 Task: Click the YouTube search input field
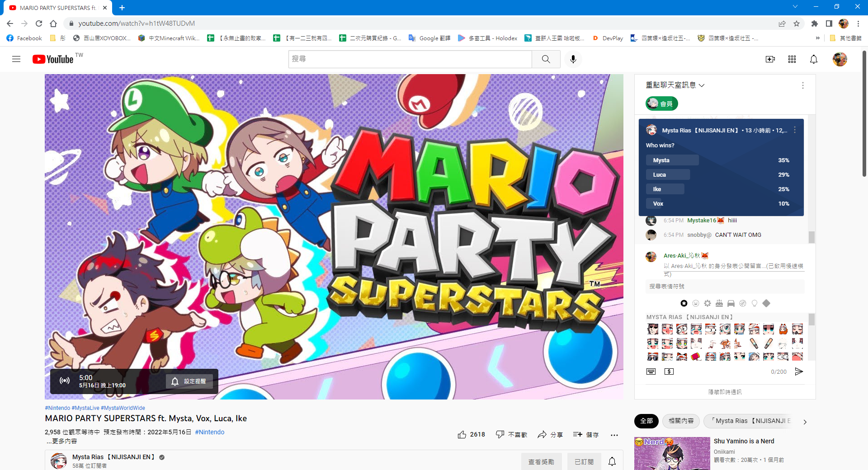tap(410, 59)
